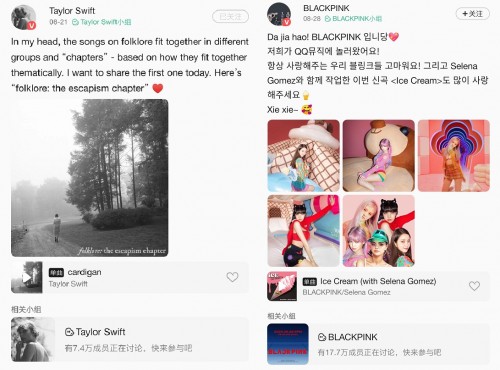
Task: Open fourth BLACKPINK photo in red outfit
Action: point(303,231)
